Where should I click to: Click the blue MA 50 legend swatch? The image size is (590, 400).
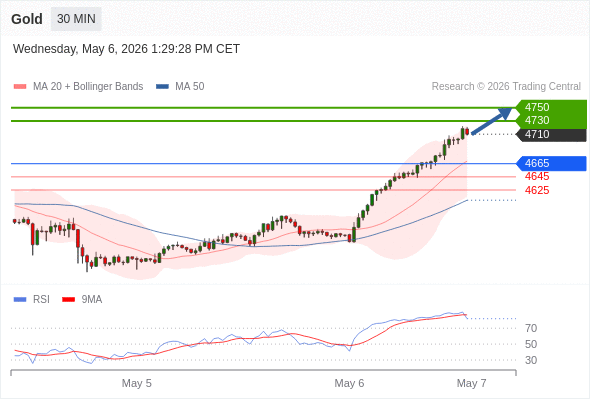[162, 87]
